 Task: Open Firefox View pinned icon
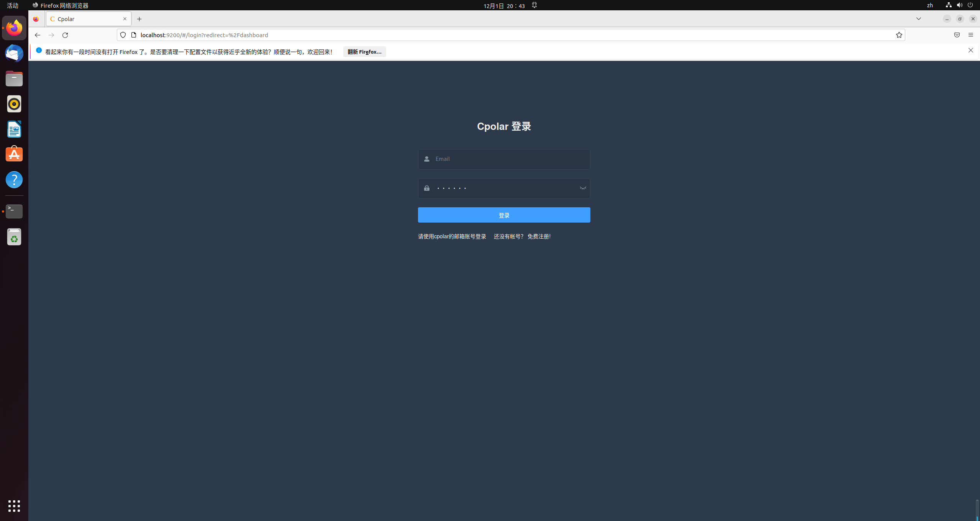(36, 19)
